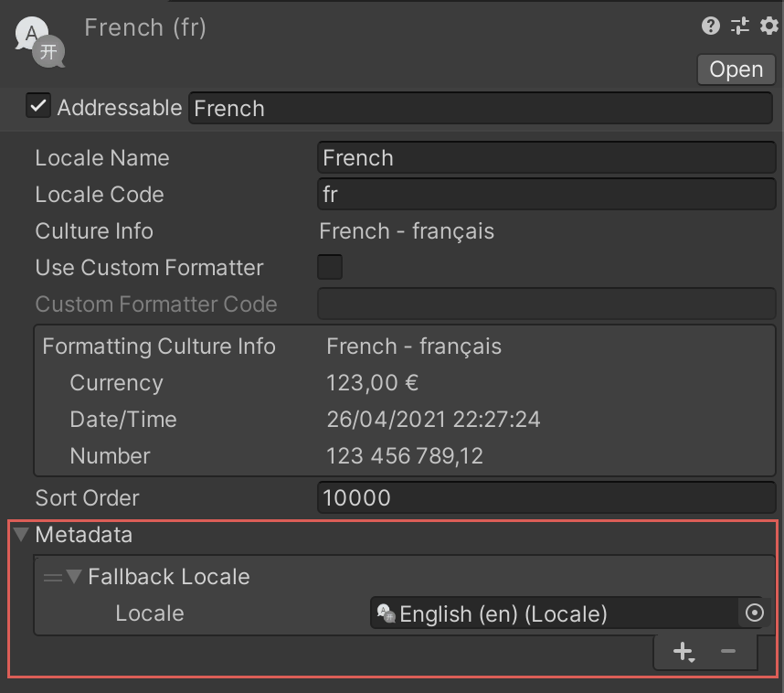Collapse the Fallback Locale foldout
784x693 pixels.
click(x=73, y=577)
